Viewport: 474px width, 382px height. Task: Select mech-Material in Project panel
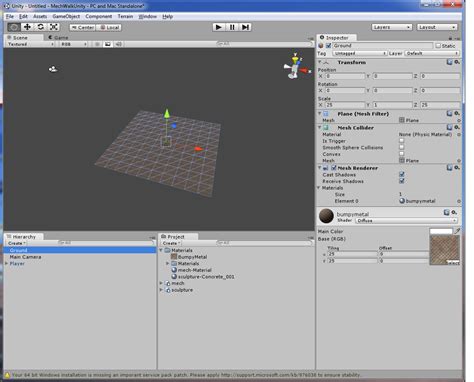click(195, 270)
